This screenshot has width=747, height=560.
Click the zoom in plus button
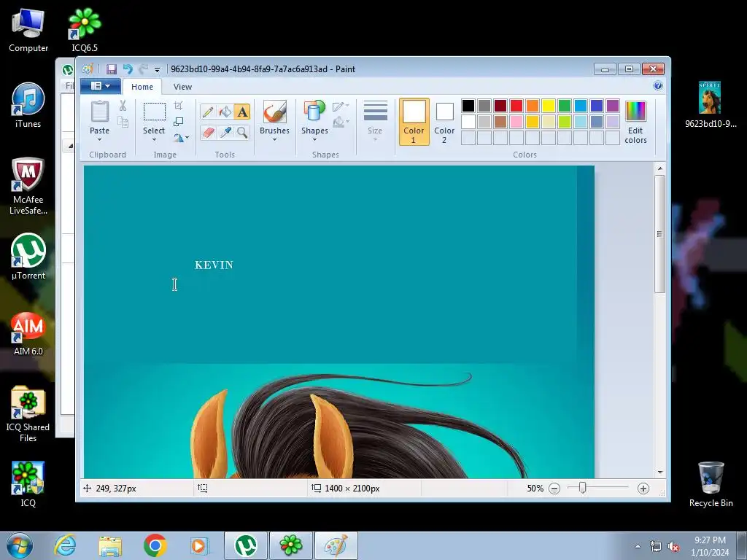coord(643,489)
